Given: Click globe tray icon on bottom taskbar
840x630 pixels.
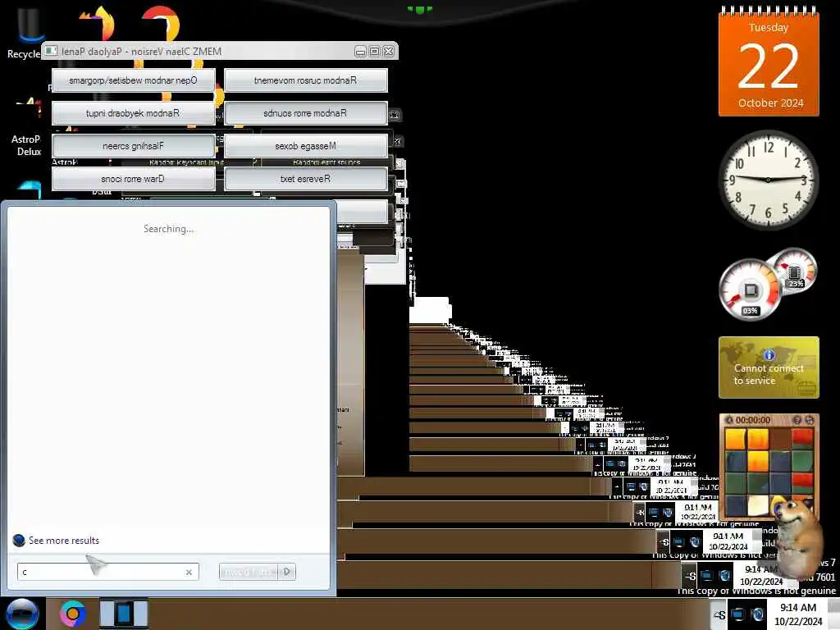Looking at the screenshot, I should [757, 614].
